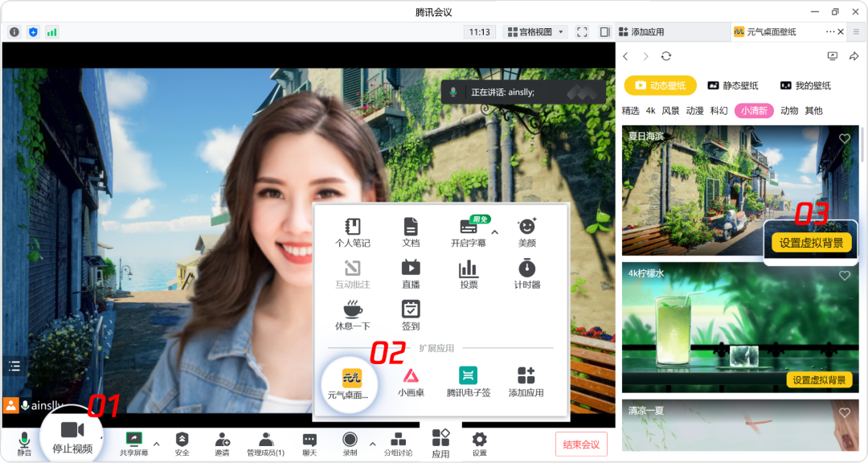
Task: Start a 直播 live stream
Action: tap(411, 274)
